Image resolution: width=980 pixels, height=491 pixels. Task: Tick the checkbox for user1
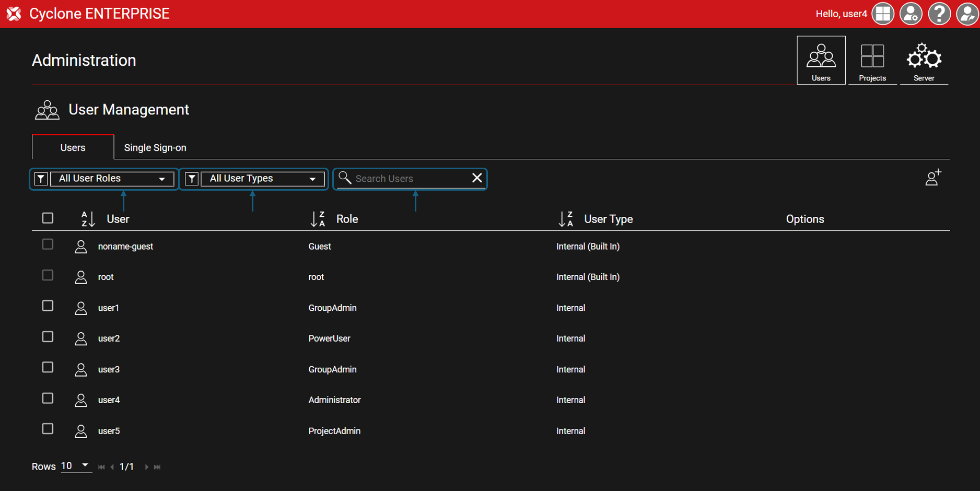pyautogui.click(x=48, y=306)
